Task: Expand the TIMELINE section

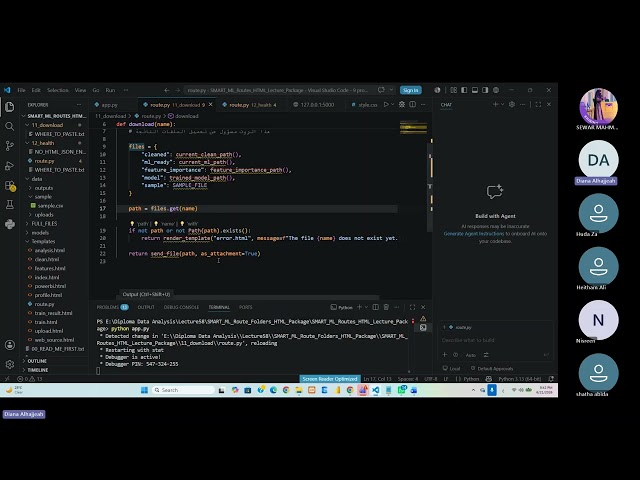Action: (x=38, y=370)
